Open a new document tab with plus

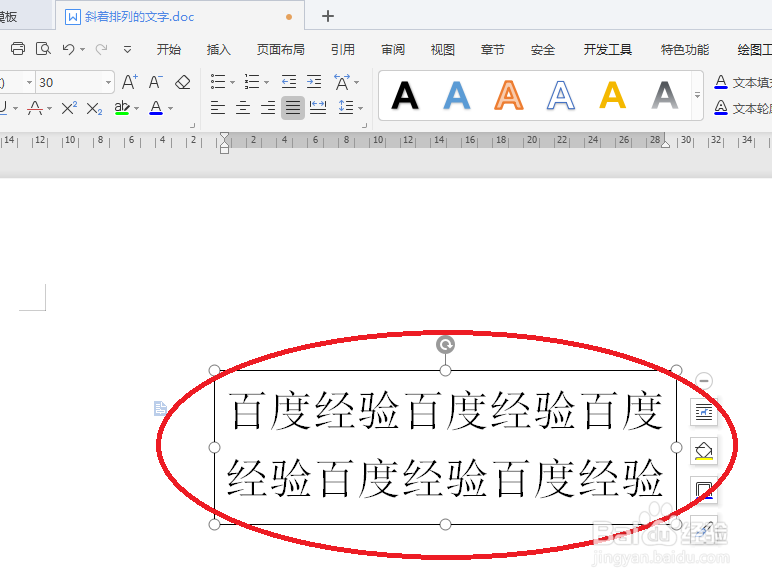click(x=328, y=16)
